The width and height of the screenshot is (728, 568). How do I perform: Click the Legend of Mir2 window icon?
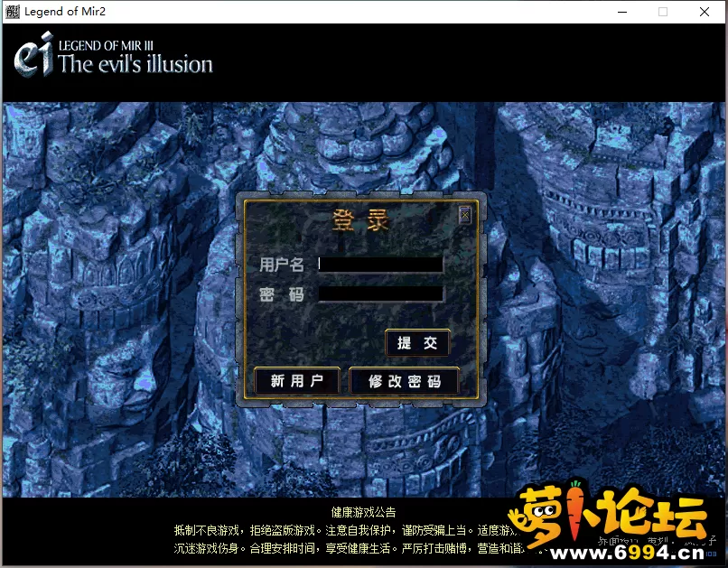[x=13, y=12]
